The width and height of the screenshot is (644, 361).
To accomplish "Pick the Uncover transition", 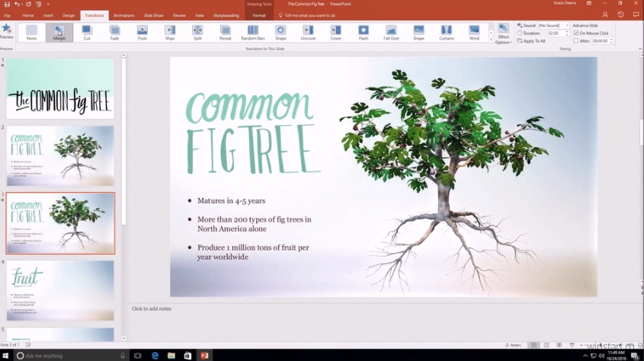I will (308, 33).
